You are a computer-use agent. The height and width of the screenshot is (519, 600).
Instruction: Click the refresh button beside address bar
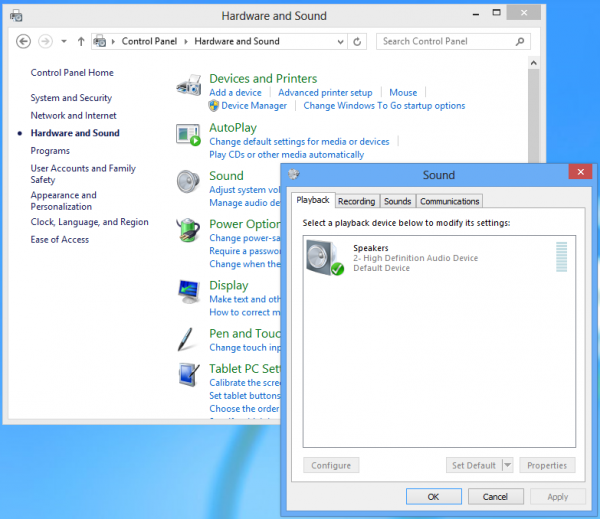[359, 41]
